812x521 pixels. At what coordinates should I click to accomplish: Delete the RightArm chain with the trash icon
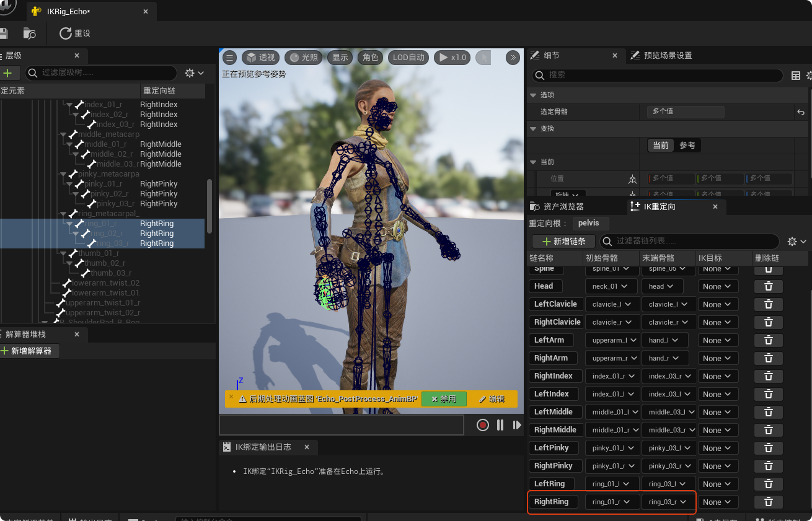coord(769,358)
